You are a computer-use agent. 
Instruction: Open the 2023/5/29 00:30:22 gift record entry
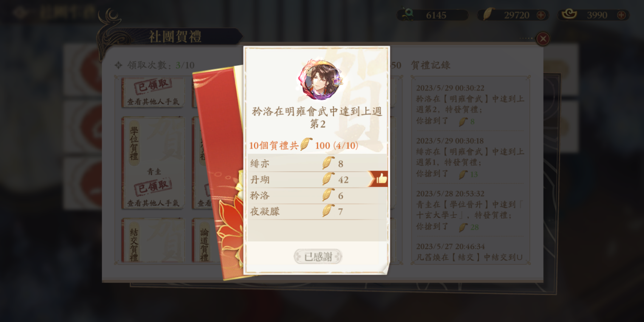pos(470,104)
